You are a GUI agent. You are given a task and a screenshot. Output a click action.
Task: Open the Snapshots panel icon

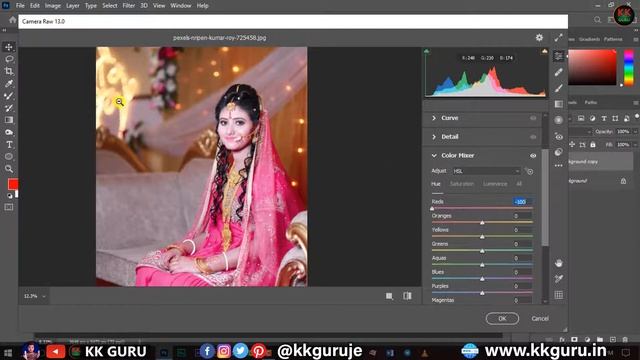(558, 152)
